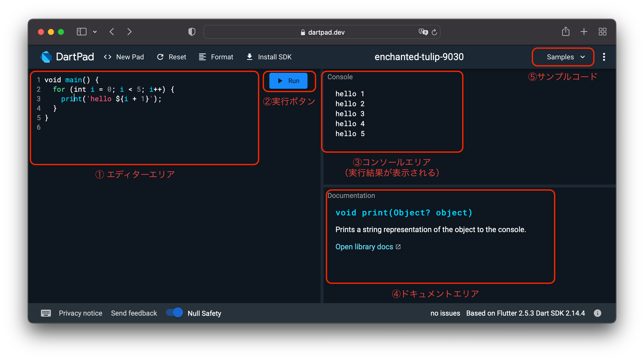Click console output hello 5
This screenshot has height=360, width=644.
click(x=350, y=134)
